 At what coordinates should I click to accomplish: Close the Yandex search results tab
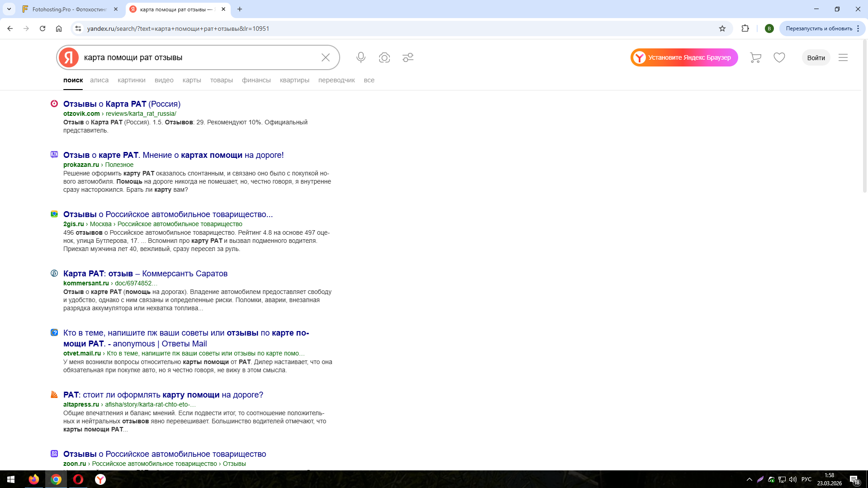point(223,9)
